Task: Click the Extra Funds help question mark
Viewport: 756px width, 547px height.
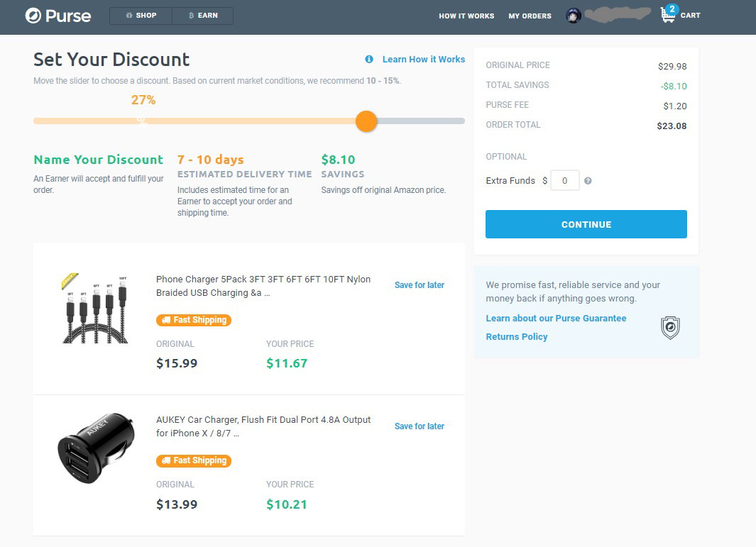Action: [x=588, y=181]
